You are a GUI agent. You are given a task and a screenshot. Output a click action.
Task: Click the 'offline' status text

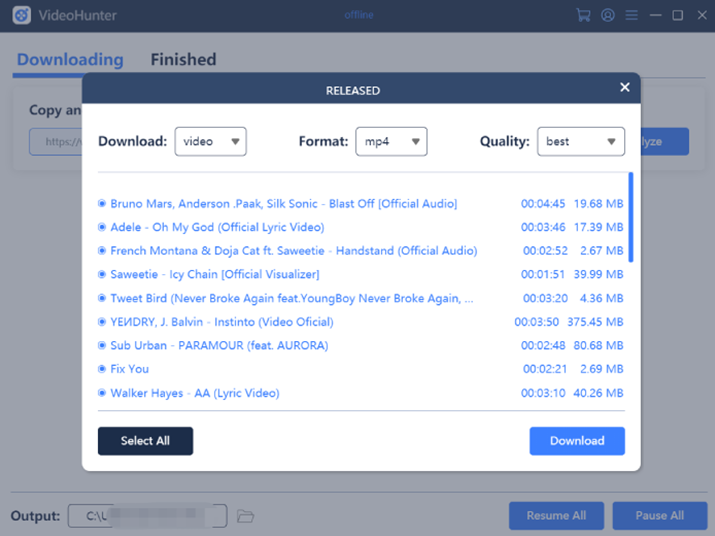pos(359,15)
